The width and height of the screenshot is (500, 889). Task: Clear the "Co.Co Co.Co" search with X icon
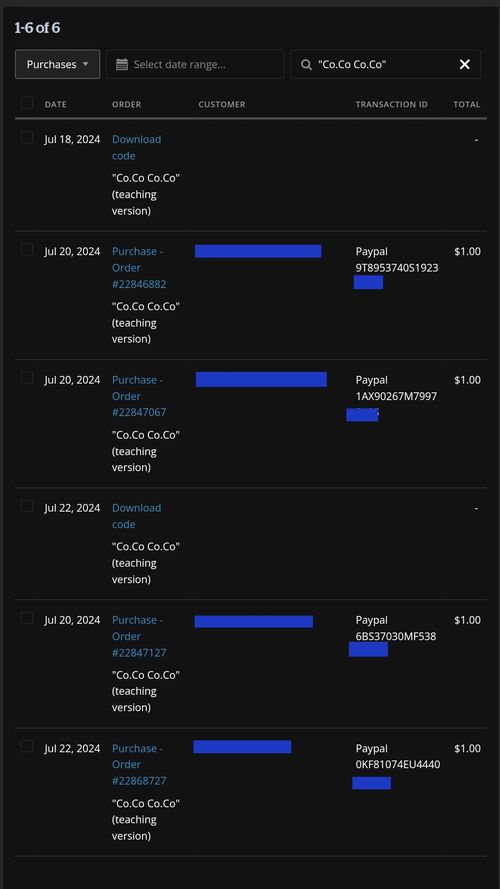pos(465,65)
